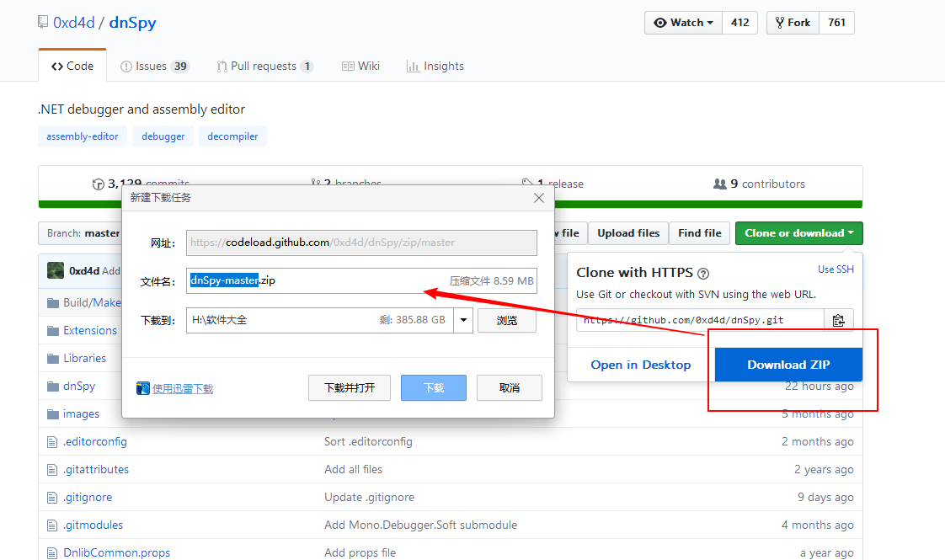The width and height of the screenshot is (945, 560).
Task: Click the 浏览 browse button
Action: [507, 320]
